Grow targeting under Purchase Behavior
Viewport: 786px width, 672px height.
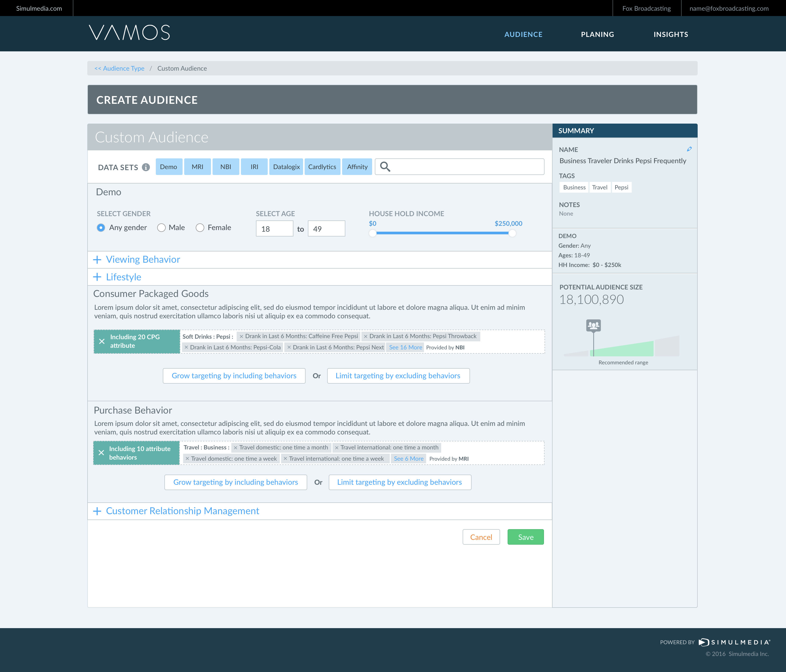coord(236,482)
